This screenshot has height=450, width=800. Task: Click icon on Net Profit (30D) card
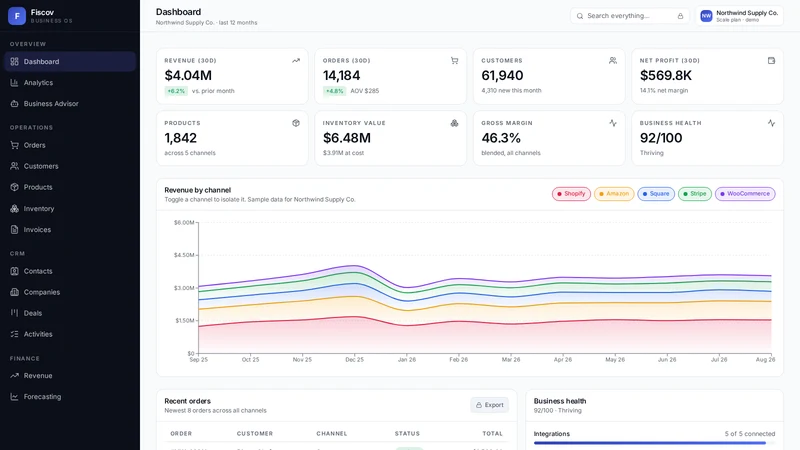(x=771, y=61)
